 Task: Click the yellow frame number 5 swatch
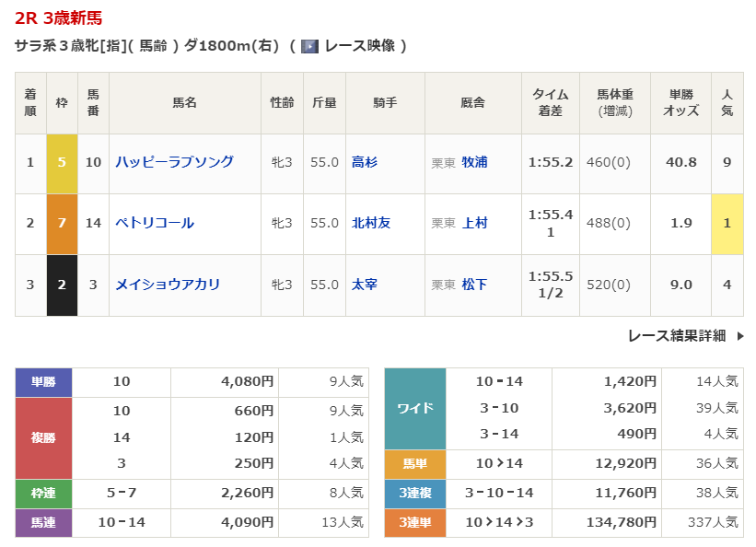62,162
